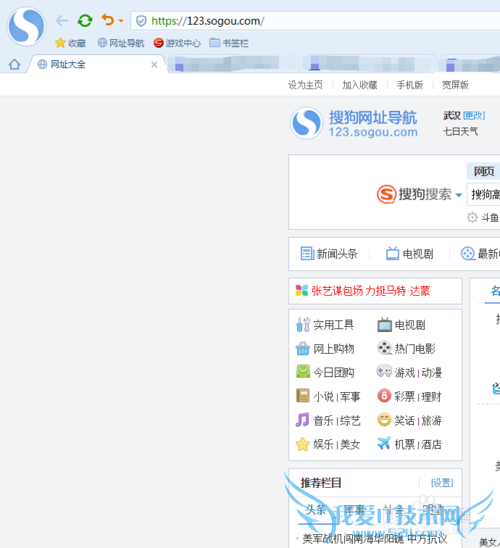Click the orange undo restore-tab arrow
The width and height of the screenshot is (500, 548).
108,20
